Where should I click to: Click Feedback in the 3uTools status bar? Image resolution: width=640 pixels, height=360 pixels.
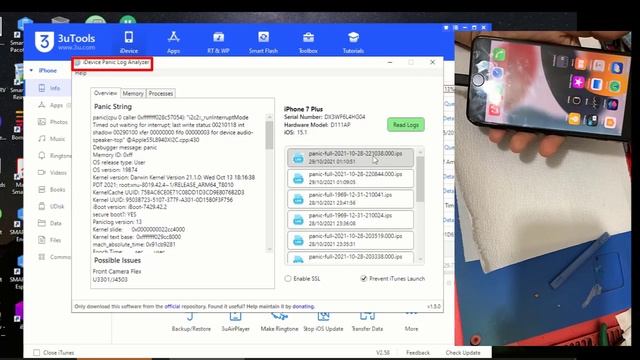point(418,352)
